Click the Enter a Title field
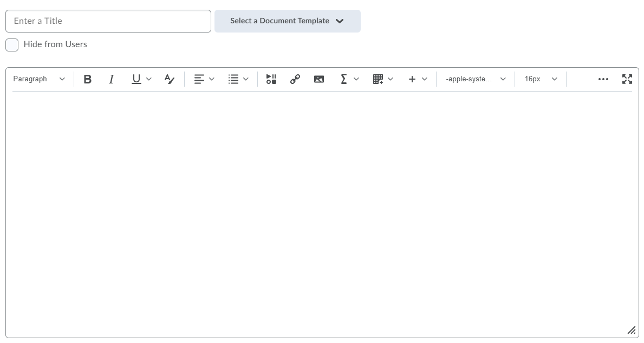This screenshot has width=644, height=343. (x=108, y=21)
